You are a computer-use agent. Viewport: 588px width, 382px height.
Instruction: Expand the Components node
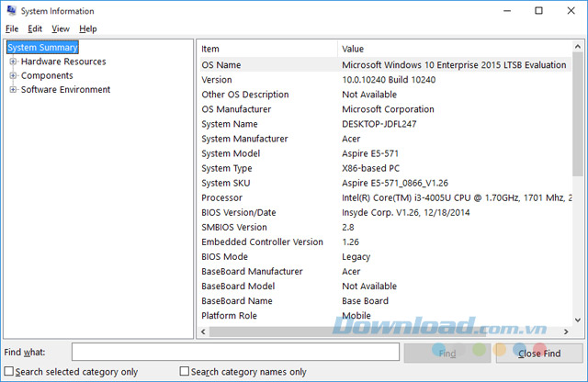click(13, 75)
